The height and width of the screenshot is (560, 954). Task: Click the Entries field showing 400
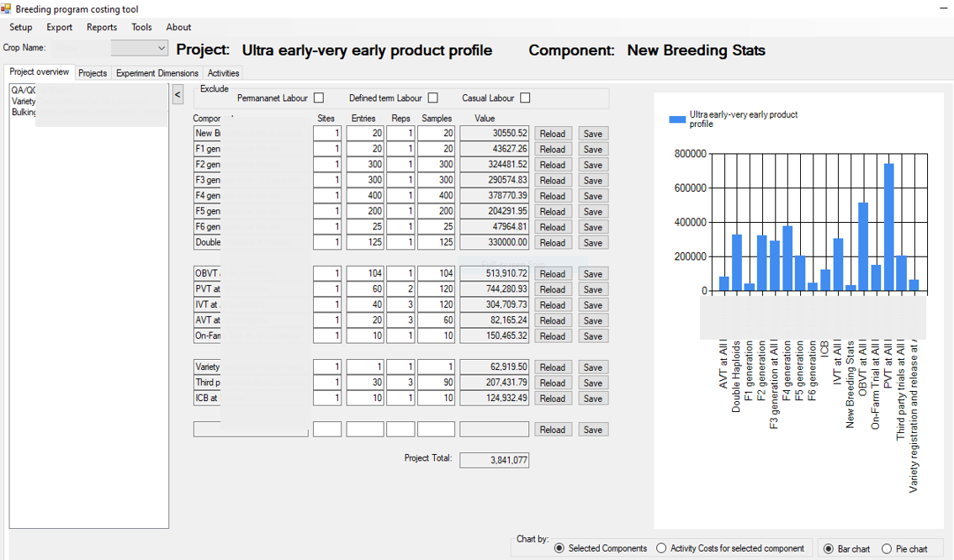[365, 196]
